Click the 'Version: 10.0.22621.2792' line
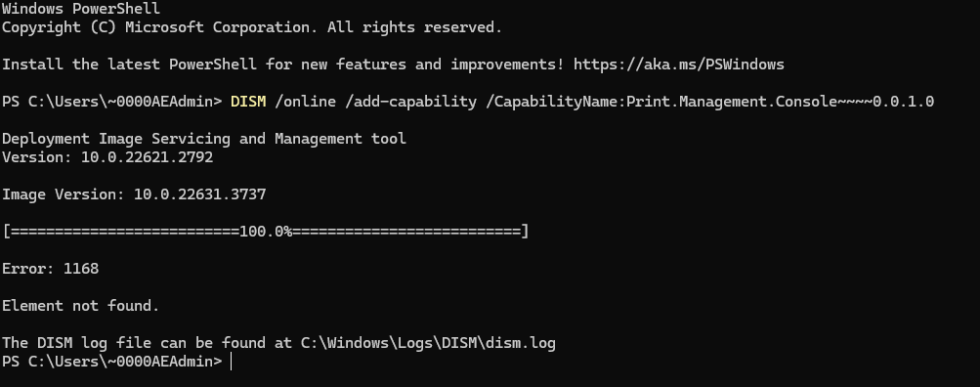Image resolution: width=980 pixels, height=387 pixels. [x=107, y=157]
